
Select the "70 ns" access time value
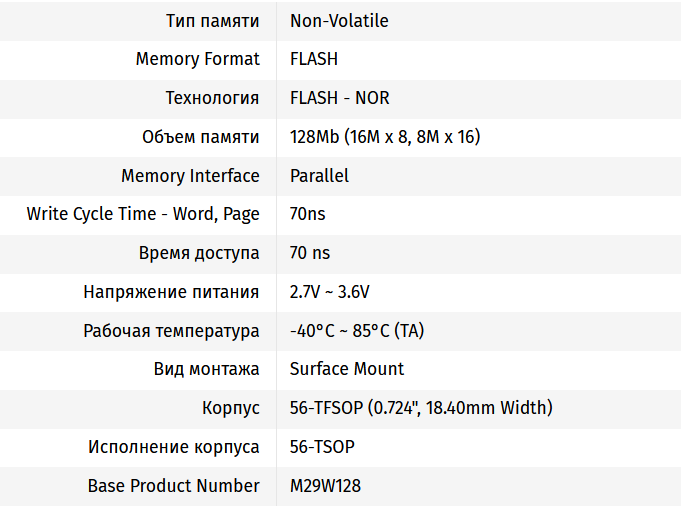[310, 253]
